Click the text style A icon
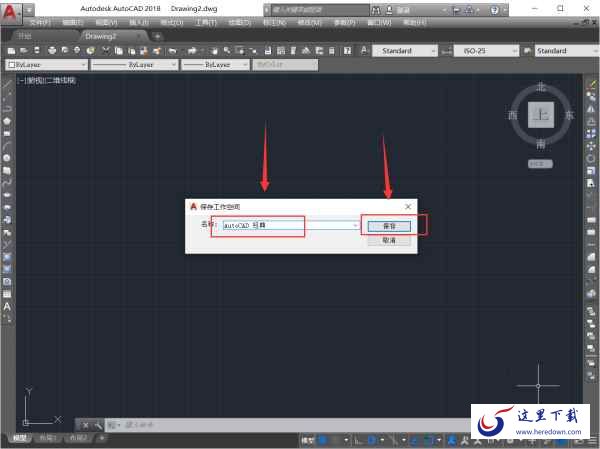Viewport: 600px width, 449px height. 364,51
